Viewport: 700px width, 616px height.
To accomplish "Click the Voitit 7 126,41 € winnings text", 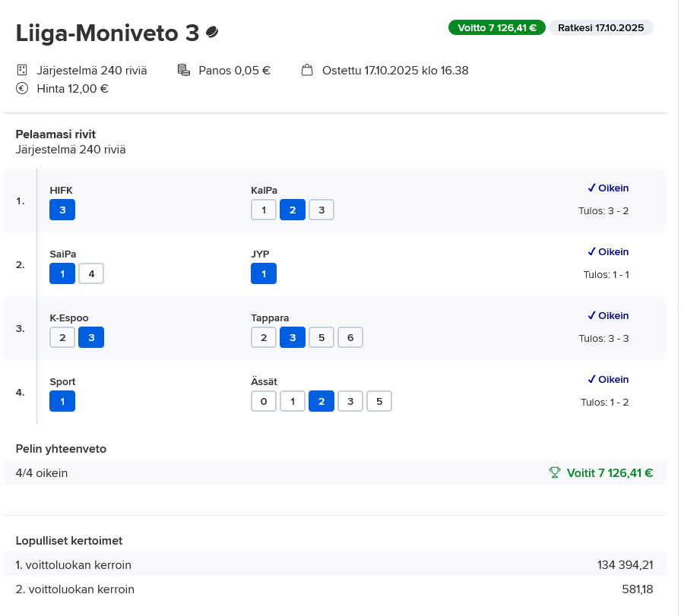I will click(610, 472).
